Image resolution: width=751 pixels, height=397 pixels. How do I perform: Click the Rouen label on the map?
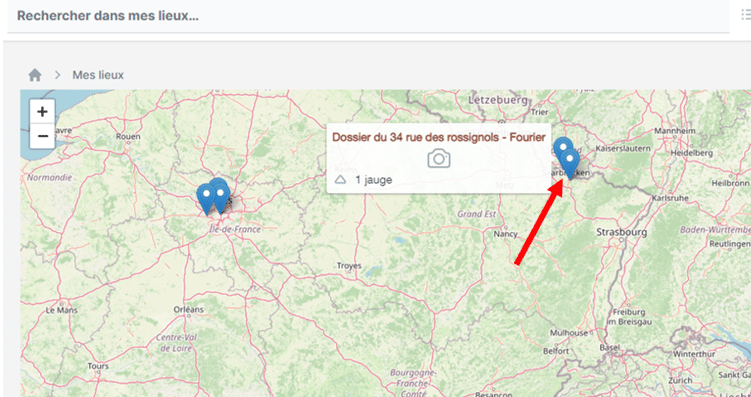point(128,136)
